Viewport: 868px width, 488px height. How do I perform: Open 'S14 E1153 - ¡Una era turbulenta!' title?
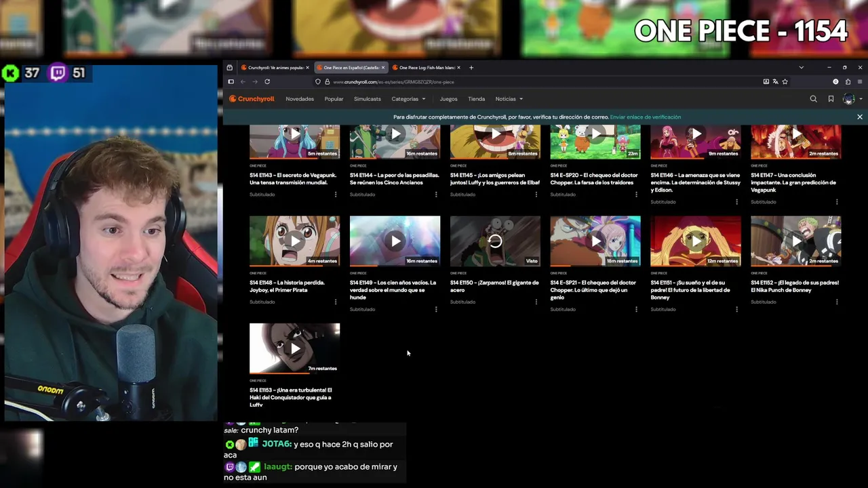coord(291,398)
